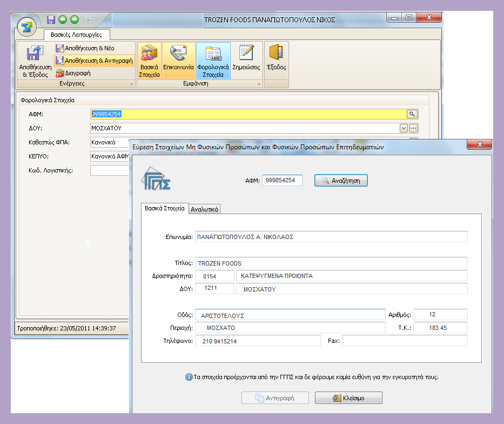Screen dimensions: 504x424
Task: Click the dialog ΔΟΥ name field ΜΟΣΧΑΤΟΥ
Action: point(352,289)
